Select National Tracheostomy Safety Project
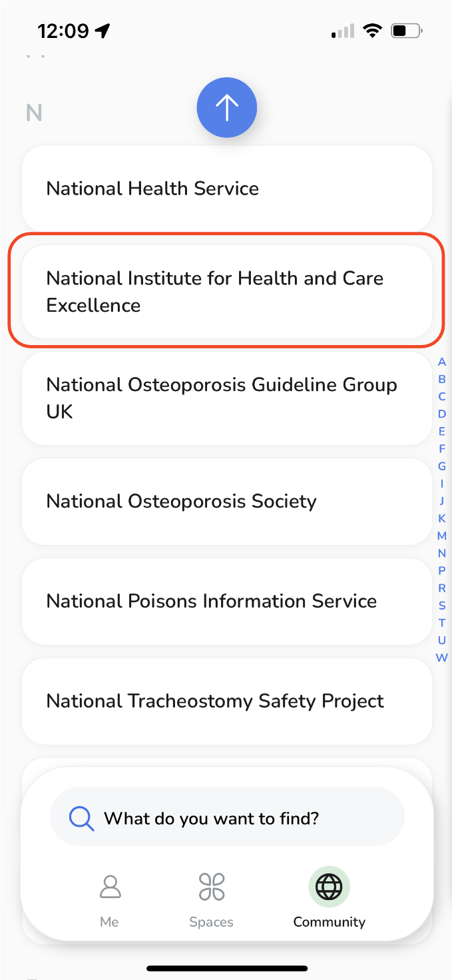 tap(226, 701)
